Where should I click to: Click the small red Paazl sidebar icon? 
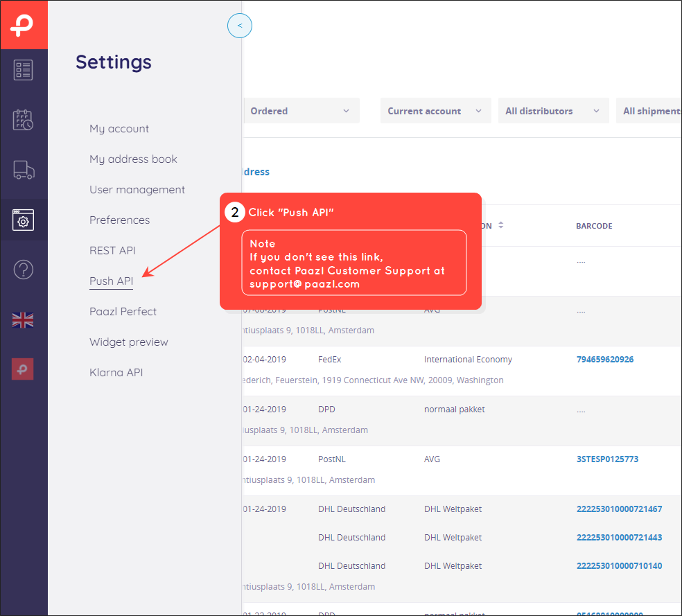tap(23, 369)
